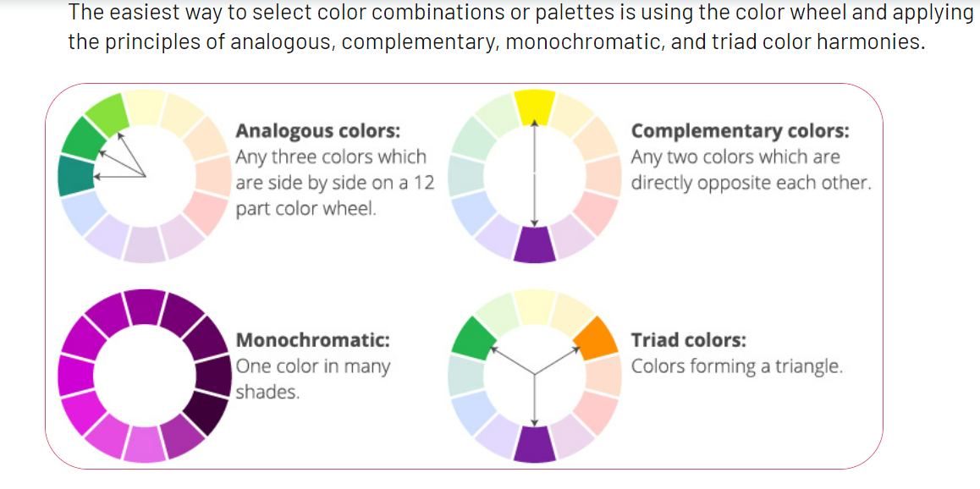The width and height of the screenshot is (980, 489).
Task: Select the "Complementary colors:" heading
Action: [x=740, y=131]
